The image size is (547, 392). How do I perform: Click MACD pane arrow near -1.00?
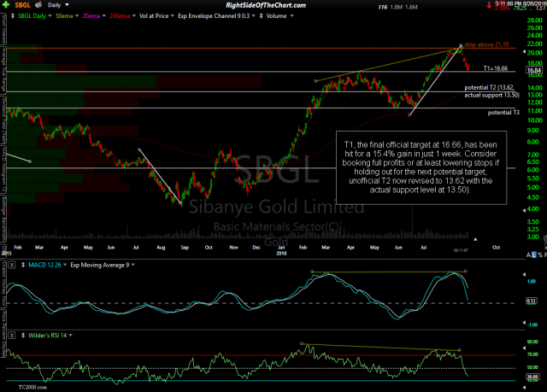pos(524,324)
